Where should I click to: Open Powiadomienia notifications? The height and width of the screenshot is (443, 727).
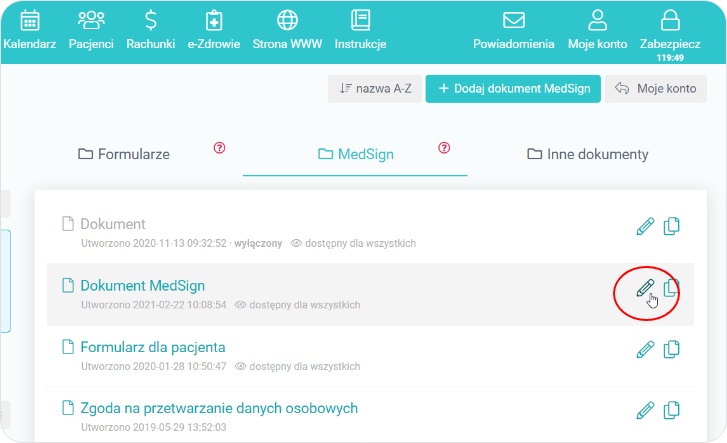tap(514, 31)
